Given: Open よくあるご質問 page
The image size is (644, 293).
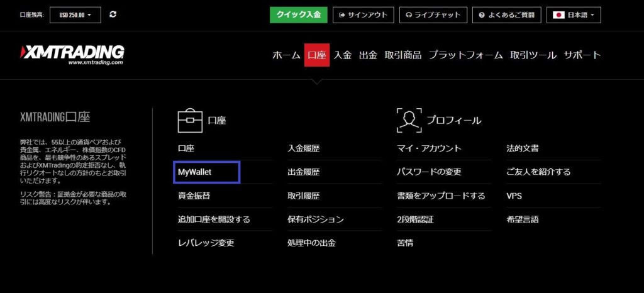Looking at the screenshot, I should pyautogui.click(x=506, y=14).
